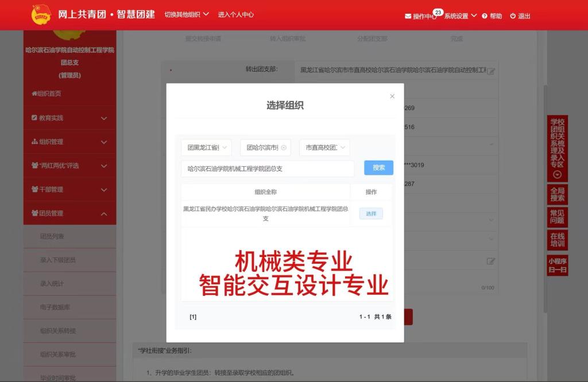Expand the 切换其他组织 dropdown
This screenshot has height=382, width=588.
(187, 14)
